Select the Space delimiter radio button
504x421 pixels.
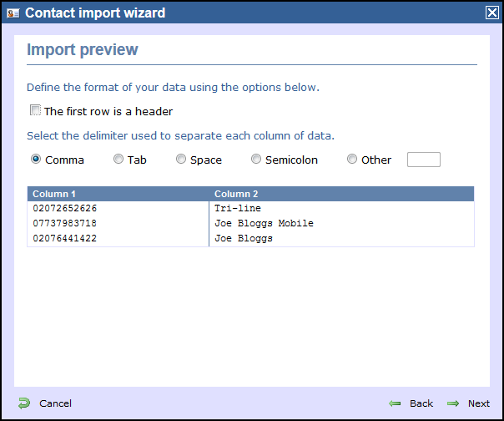click(181, 159)
